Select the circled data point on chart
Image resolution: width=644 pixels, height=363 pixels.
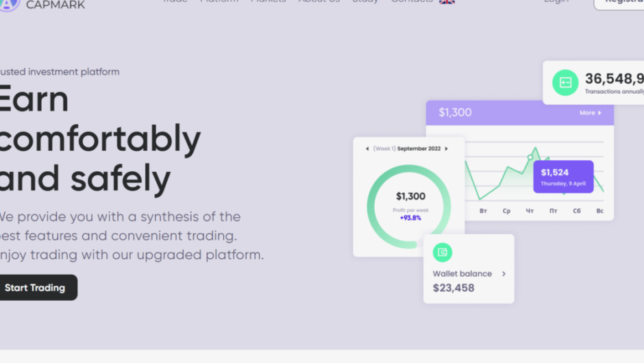click(530, 158)
